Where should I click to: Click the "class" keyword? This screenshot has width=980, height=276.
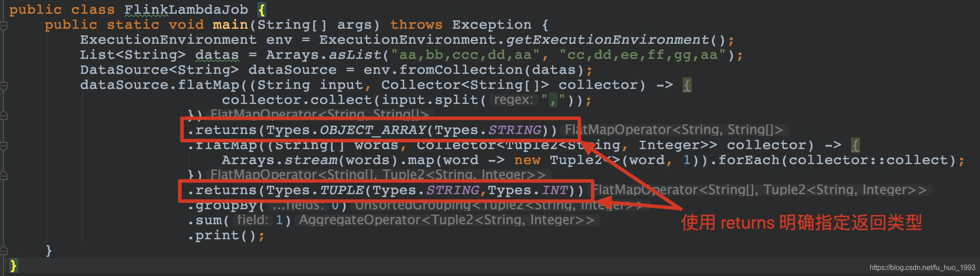(x=93, y=10)
